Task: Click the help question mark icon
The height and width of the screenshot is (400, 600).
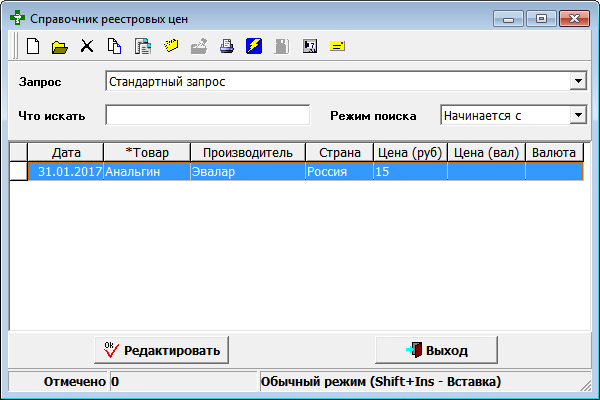Action: (x=310, y=46)
